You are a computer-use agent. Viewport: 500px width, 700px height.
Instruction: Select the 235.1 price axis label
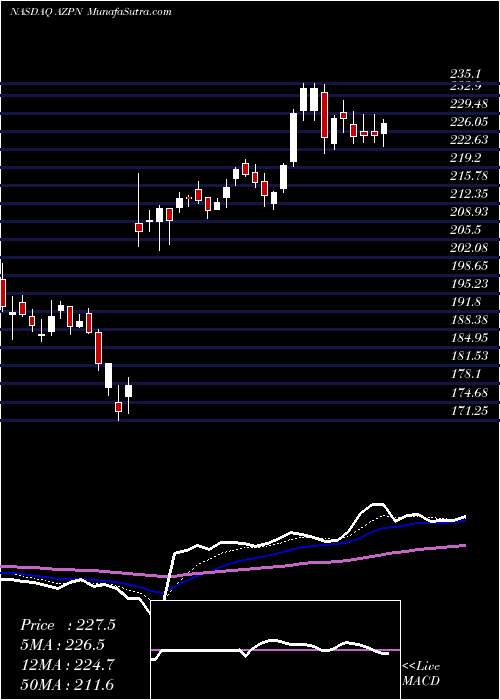pyautogui.click(x=465, y=75)
